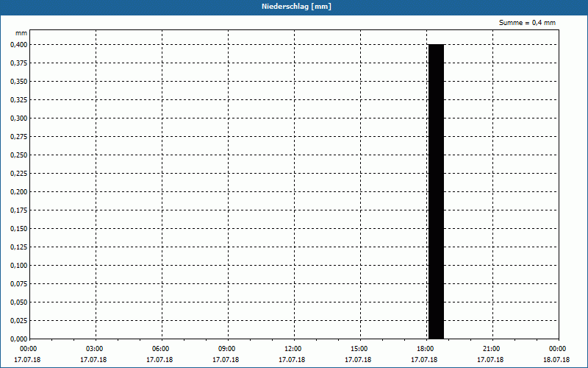Select the 0,375 y-axis value
This screenshot has height=368, width=588.
(19, 63)
